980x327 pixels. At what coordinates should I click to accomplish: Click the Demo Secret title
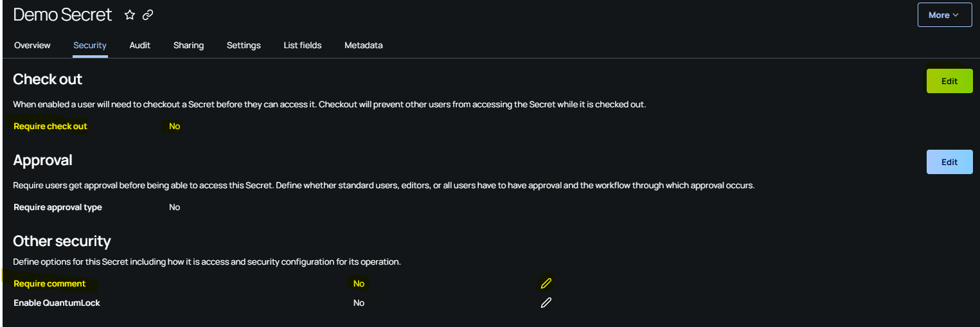(x=62, y=15)
